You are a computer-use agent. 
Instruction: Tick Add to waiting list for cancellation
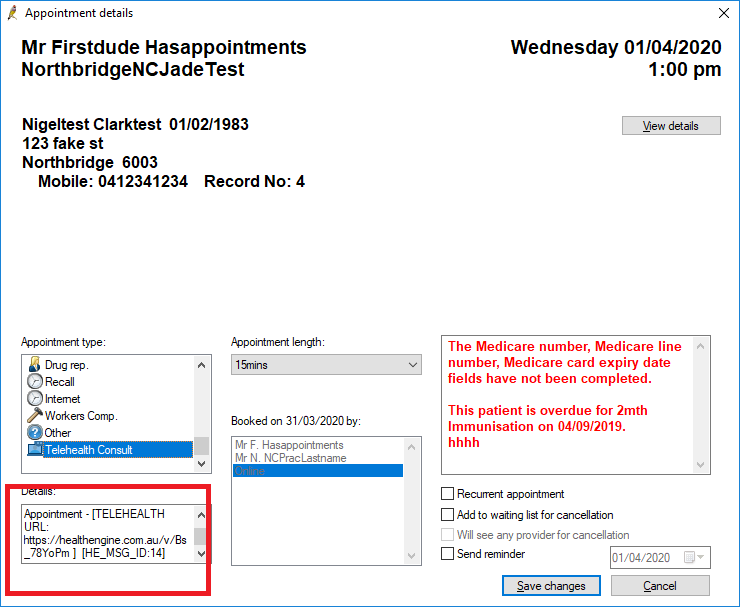click(447, 515)
